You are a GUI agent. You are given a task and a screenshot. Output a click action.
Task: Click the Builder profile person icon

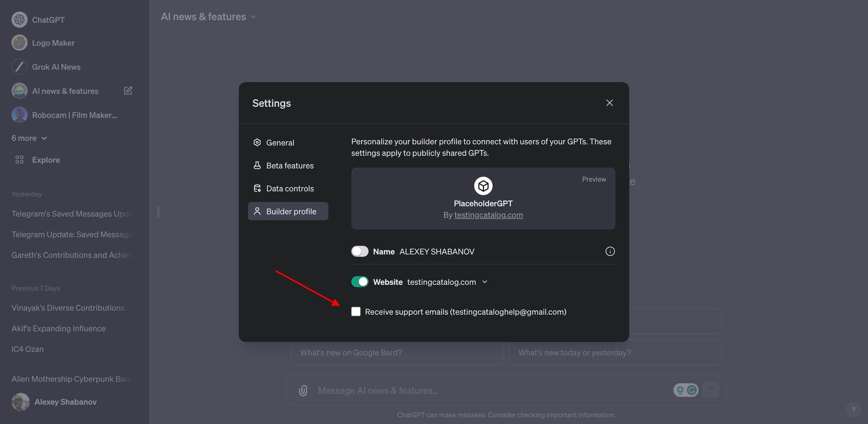pyautogui.click(x=257, y=211)
